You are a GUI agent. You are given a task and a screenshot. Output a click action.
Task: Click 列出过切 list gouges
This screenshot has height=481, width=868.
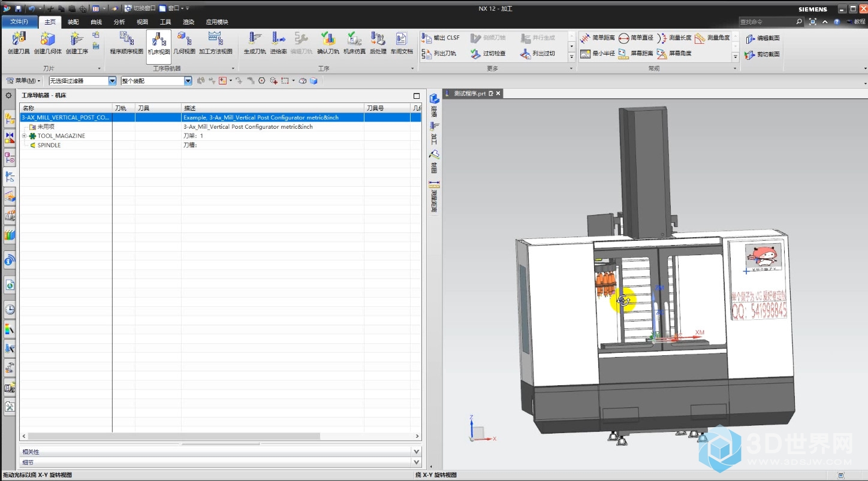tap(538, 53)
